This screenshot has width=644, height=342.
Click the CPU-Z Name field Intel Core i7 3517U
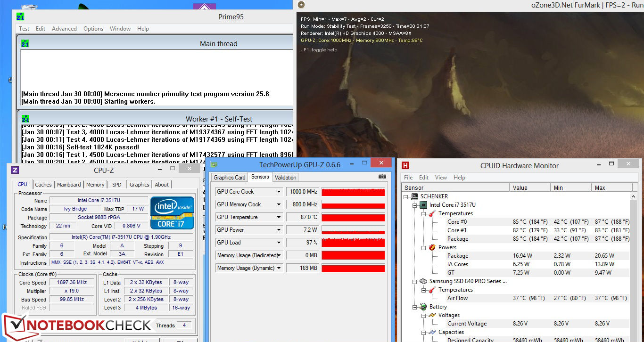pyautogui.click(x=98, y=201)
